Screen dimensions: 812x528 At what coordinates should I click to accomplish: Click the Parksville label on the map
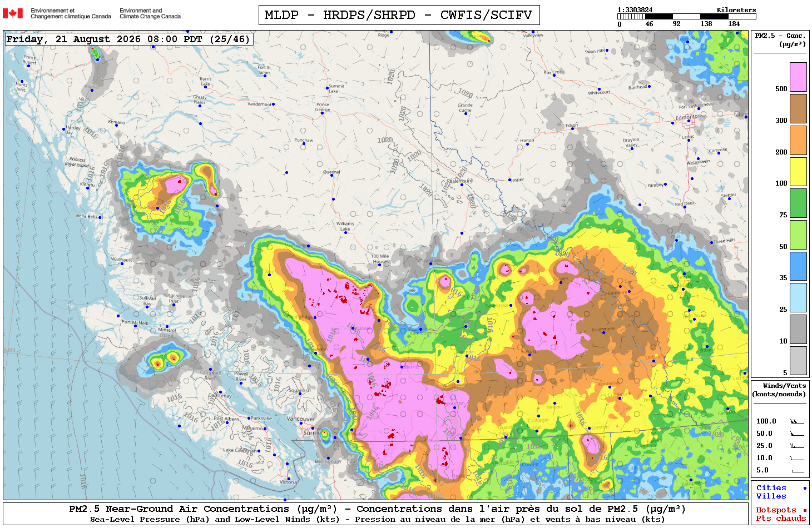[x=261, y=418]
